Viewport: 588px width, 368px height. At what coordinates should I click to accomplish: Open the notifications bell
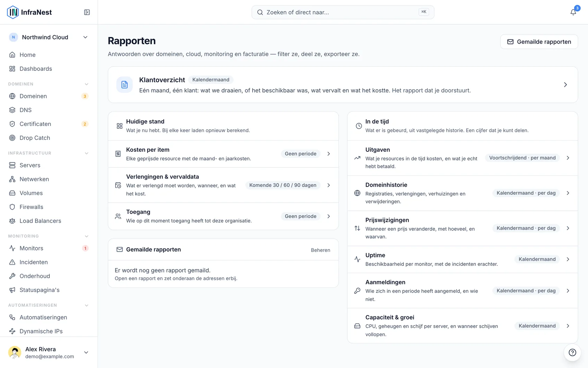[573, 12]
